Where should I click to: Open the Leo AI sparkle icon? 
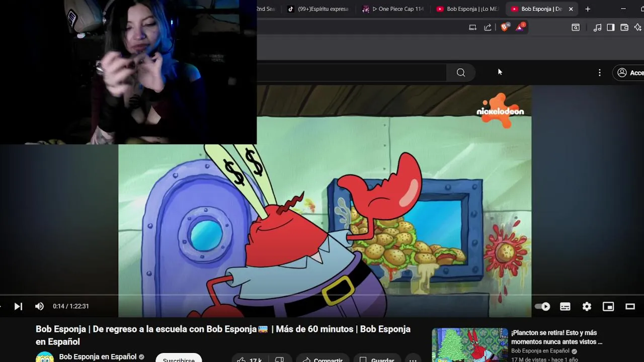pyautogui.click(x=638, y=27)
